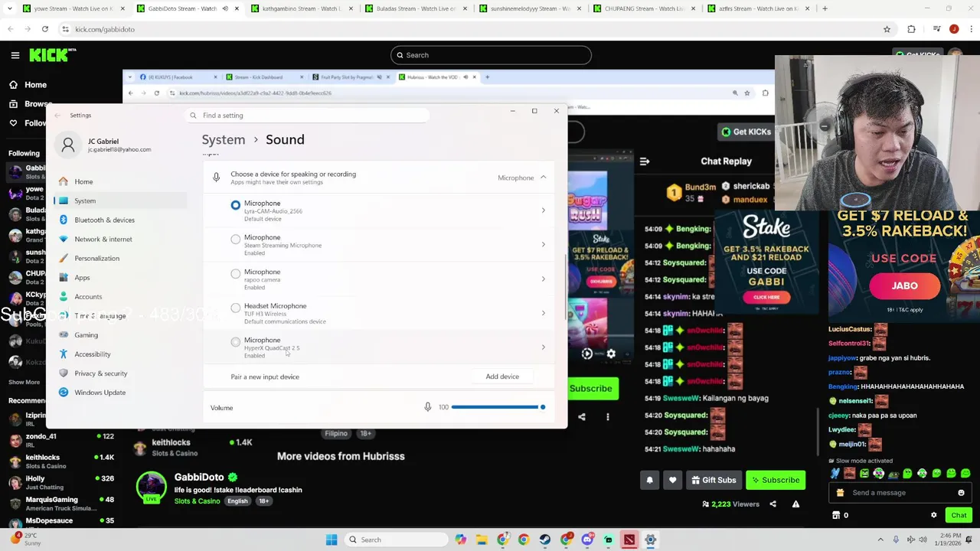980x551 pixels.
Task: Bookmark this page with the star icon
Action: point(887,29)
